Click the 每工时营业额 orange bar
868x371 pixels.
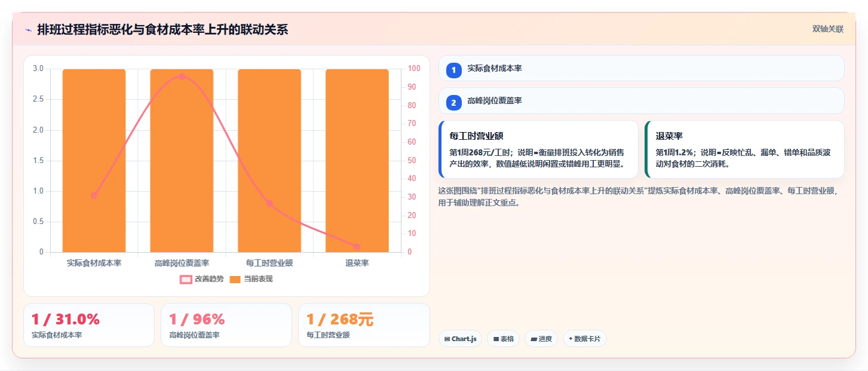point(269,161)
